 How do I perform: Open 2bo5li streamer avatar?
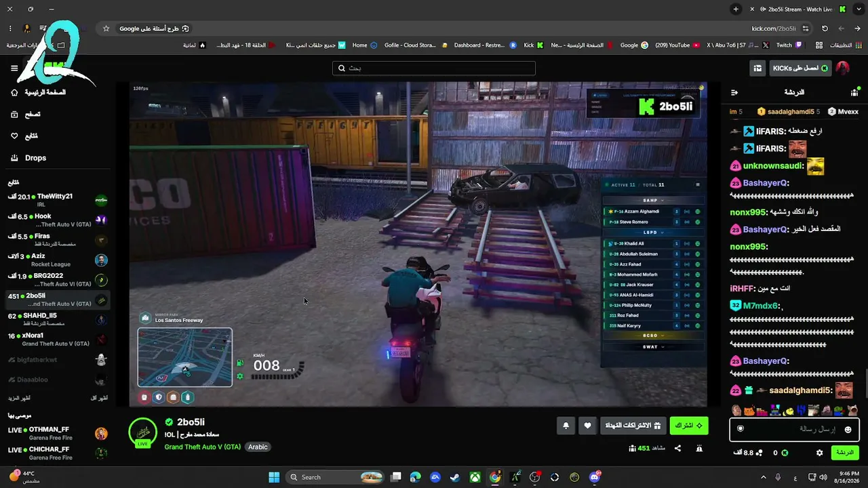click(143, 431)
